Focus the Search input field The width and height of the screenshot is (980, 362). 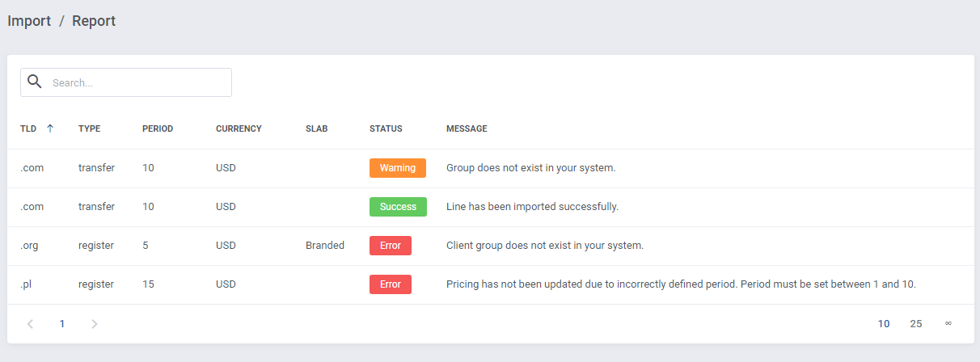pyautogui.click(x=126, y=82)
